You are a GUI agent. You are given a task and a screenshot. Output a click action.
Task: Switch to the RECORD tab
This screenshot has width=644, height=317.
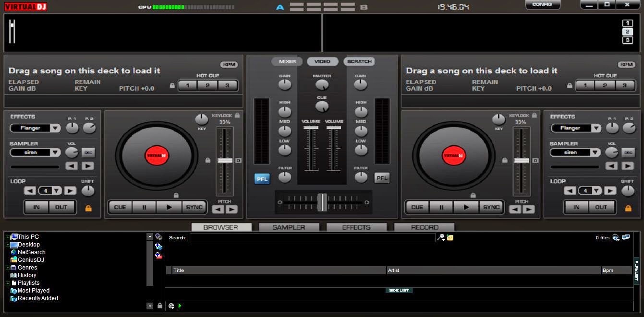point(425,227)
